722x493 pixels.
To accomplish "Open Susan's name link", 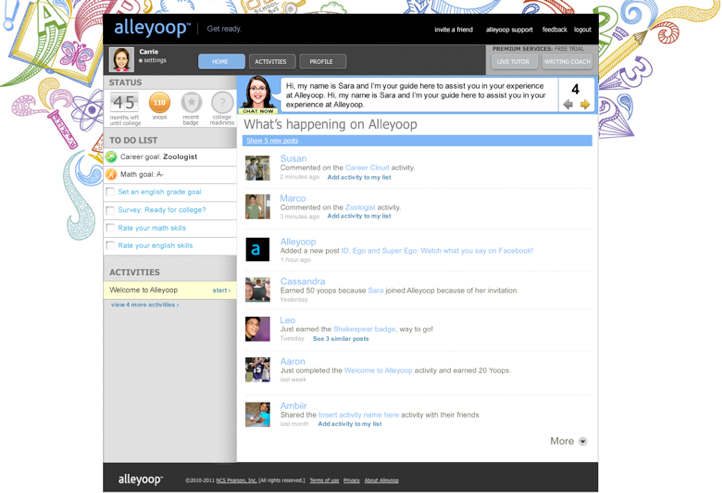I will coord(293,158).
